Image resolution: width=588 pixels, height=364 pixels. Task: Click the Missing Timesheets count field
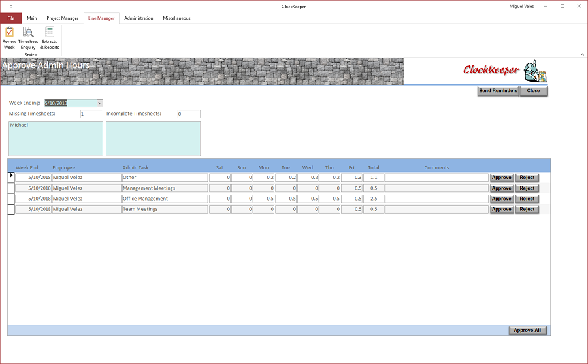click(91, 114)
